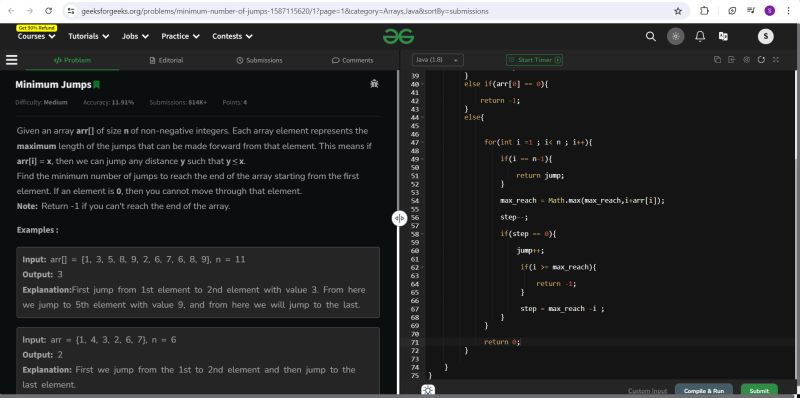Screen dimensions: 800x398
Task: Click the editor import/export file icon
Action: pos(731,60)
